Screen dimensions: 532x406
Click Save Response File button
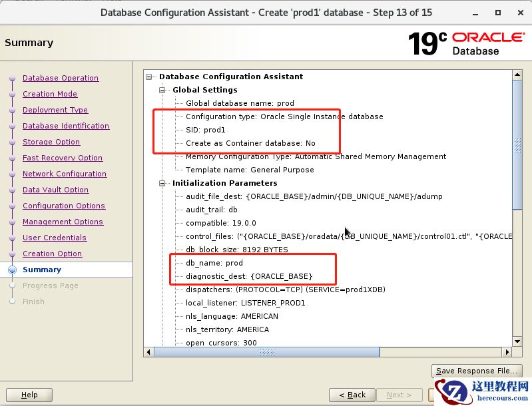click(476, 371)
